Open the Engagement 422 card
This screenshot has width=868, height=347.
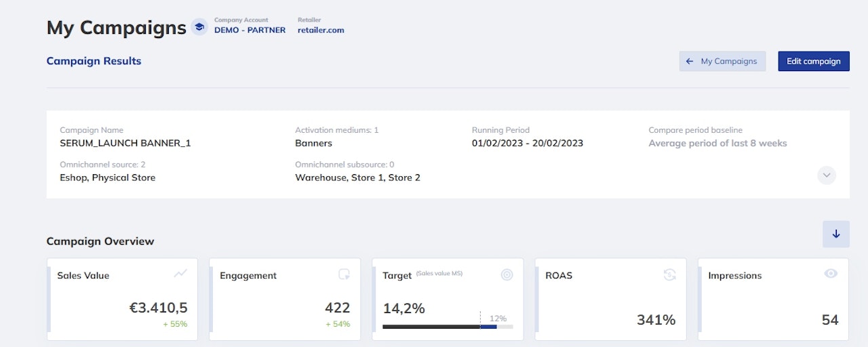click(x=285, y=299)
